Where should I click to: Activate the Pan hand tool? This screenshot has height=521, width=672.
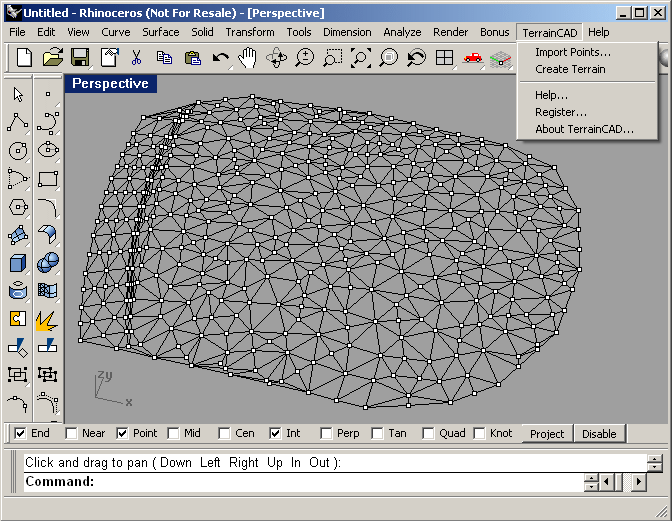pyautogui.click(x=248, y=57)
